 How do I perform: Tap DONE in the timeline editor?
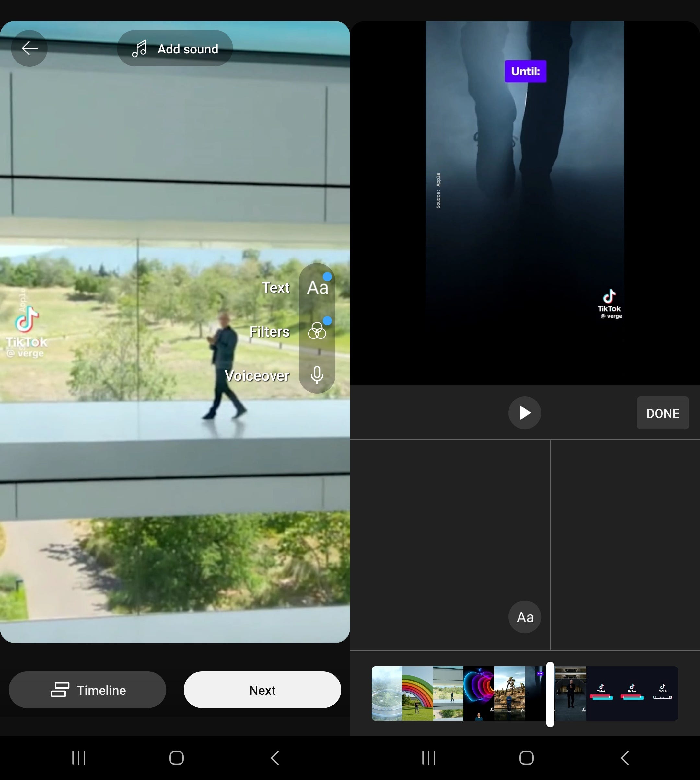(662, 413)
